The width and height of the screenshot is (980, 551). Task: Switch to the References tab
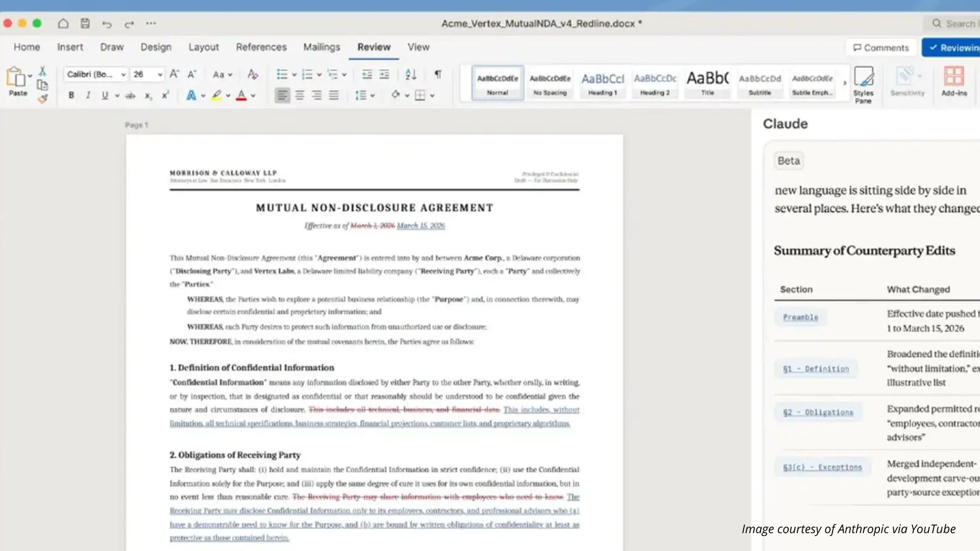tap(261, 47)
